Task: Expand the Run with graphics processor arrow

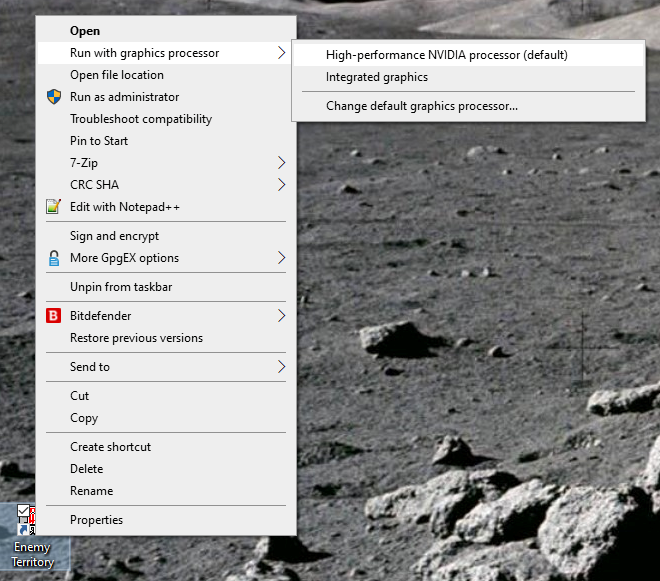Action: click(x=282, y=53)
